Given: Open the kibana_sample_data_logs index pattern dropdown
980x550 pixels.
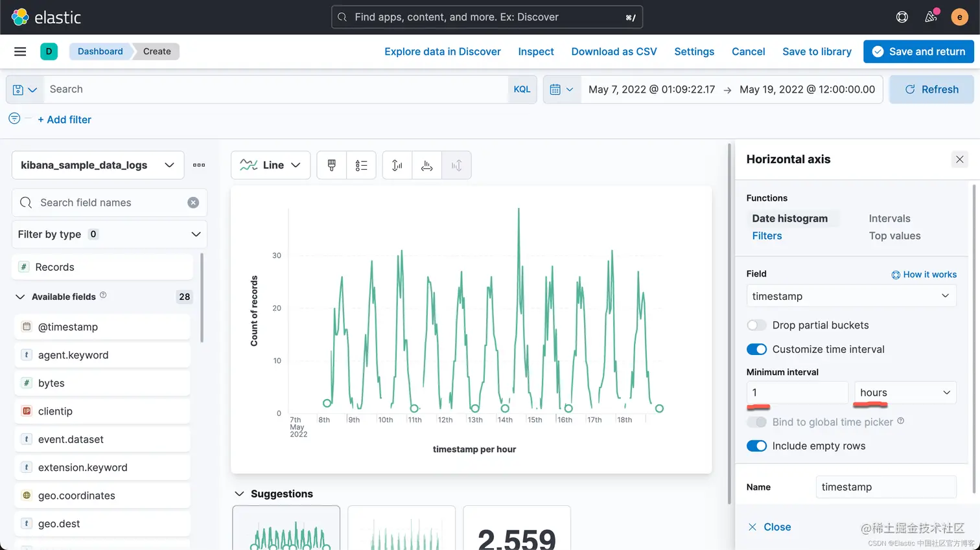Looking at the screenshot, I should (98, 165).
